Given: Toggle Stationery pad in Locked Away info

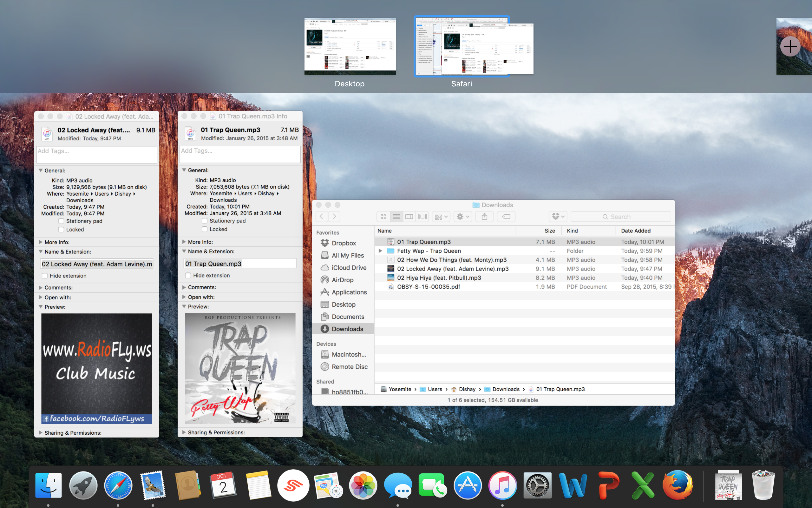Looking at the screenshot, I should click(61, 221).
